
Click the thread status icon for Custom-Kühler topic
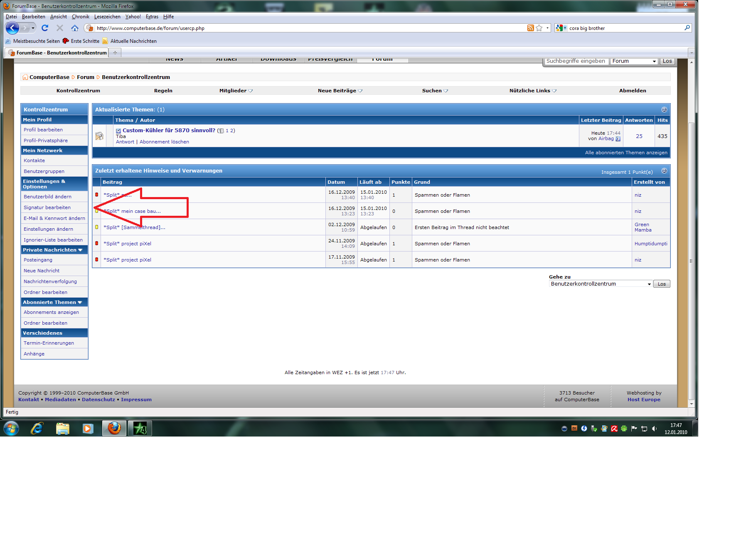(x=99, y=136)
